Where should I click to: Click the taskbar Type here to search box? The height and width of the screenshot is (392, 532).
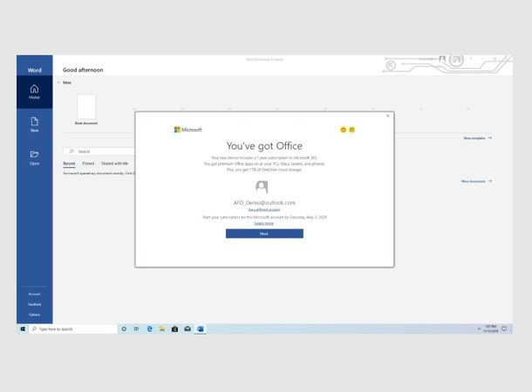click(73, 328)
